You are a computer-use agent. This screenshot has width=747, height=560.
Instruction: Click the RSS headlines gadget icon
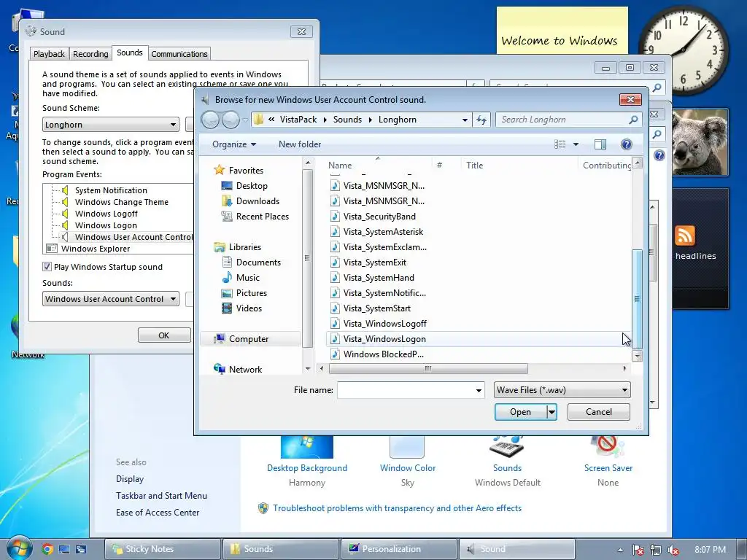click(x=684, y=236)
